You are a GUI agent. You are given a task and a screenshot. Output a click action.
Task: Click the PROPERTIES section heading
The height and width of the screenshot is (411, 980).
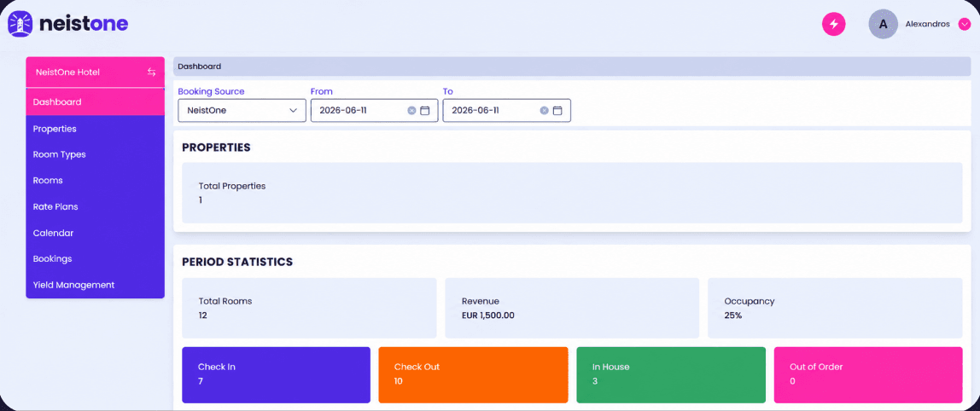pos(216,148)
